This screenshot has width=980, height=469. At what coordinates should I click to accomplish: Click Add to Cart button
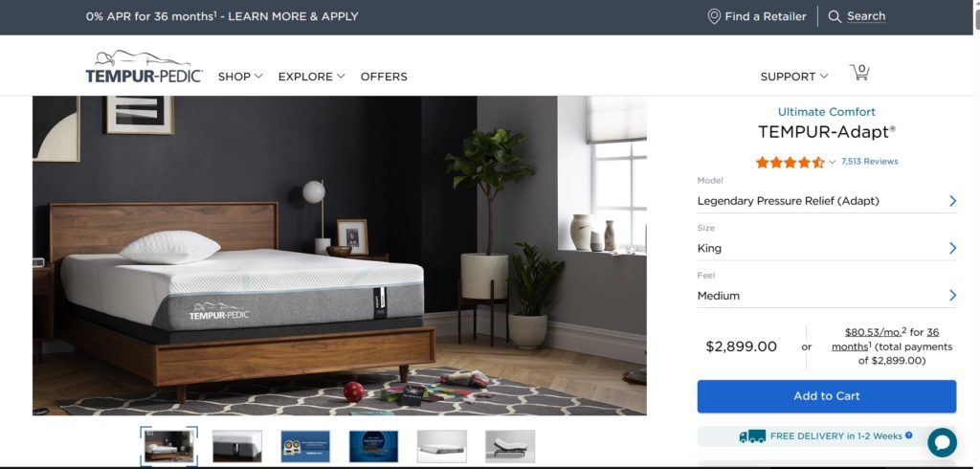[827, 396]
